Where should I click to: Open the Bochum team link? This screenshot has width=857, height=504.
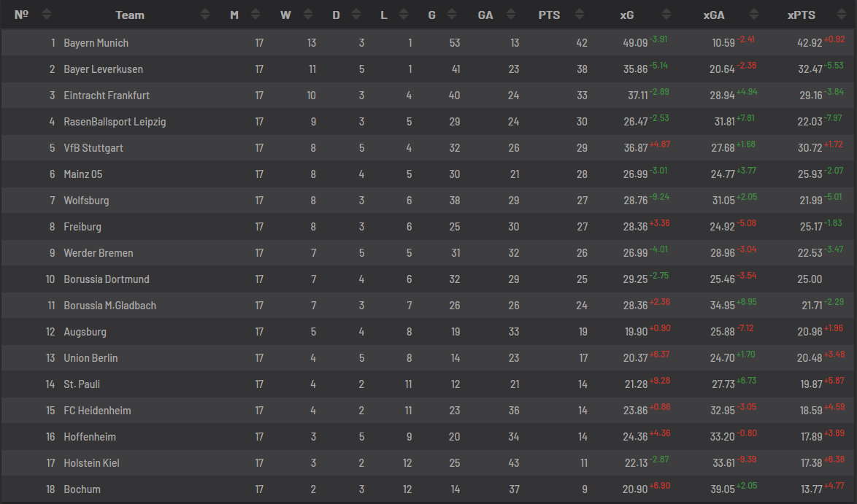(x=82, y=489)
